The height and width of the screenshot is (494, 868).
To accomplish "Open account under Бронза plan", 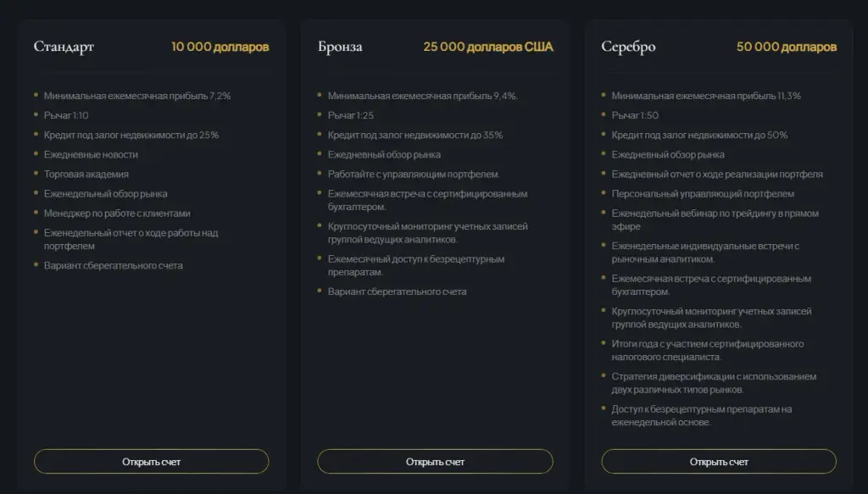I will [435, 461].
